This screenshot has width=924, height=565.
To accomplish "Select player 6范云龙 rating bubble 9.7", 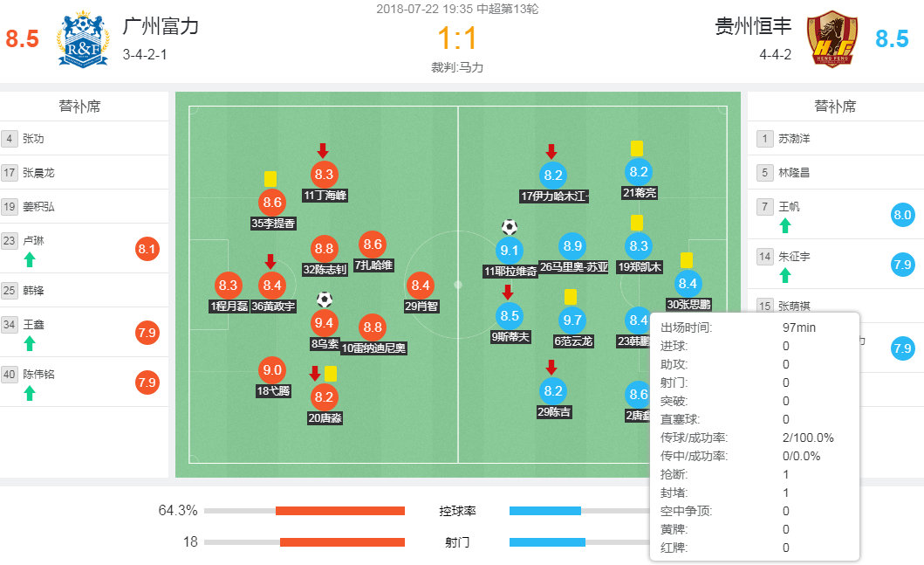I will click(573, 320).
